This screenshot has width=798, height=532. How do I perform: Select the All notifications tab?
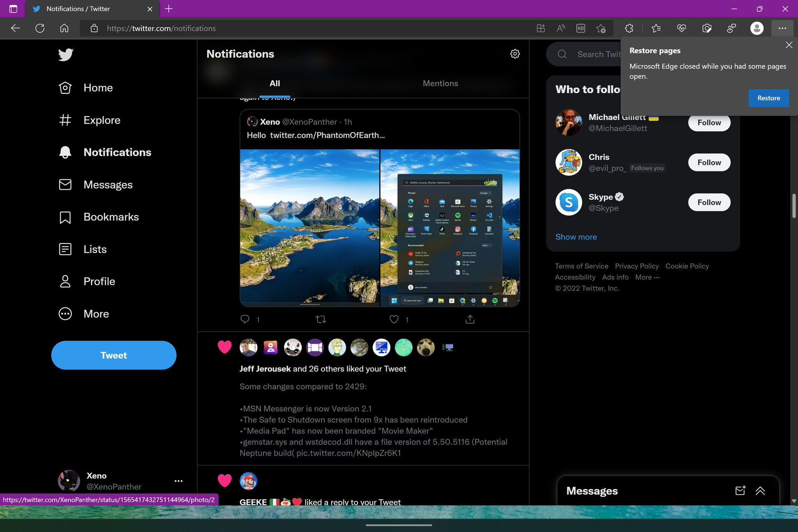click(x=275, y=83)
